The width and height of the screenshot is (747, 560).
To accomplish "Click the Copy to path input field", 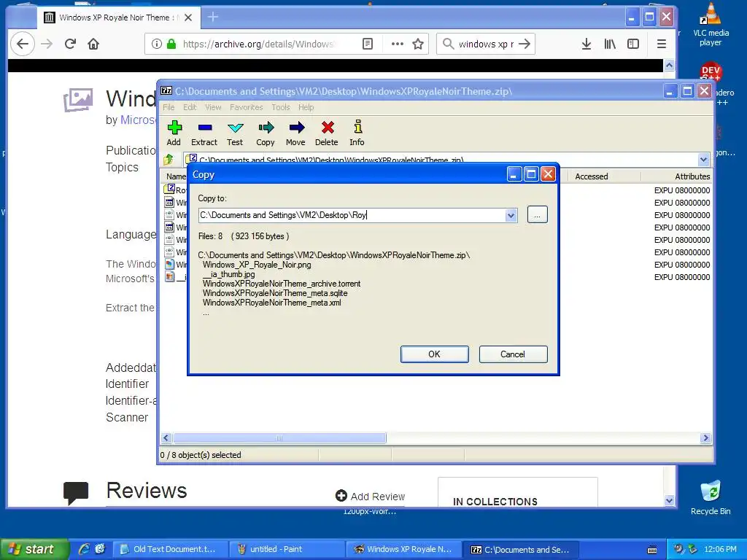I will click(352, 215).
